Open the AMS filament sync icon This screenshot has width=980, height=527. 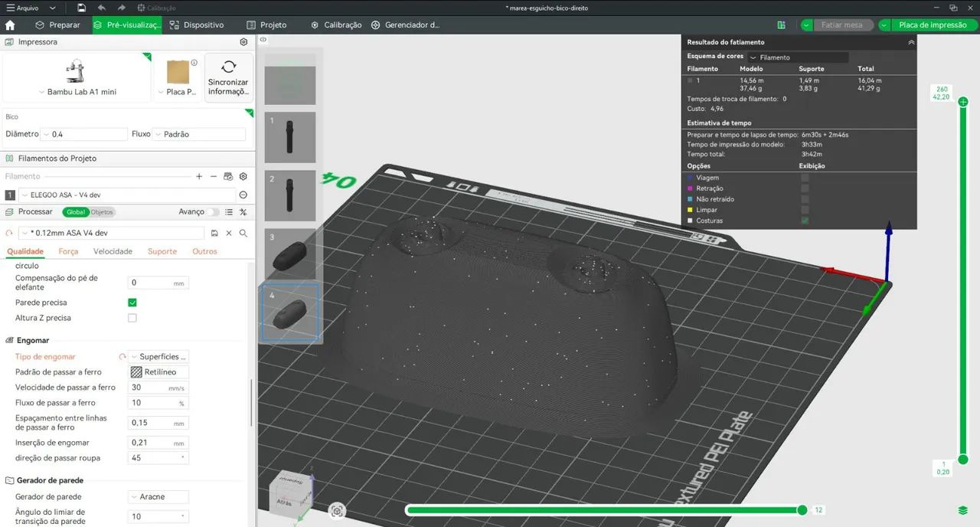[x=228, y=176]
